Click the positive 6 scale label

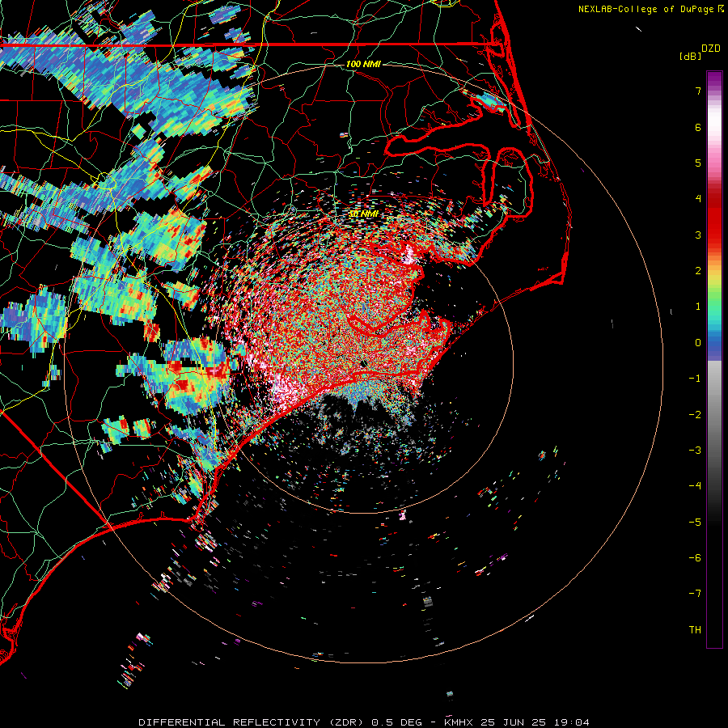[x=698, y=127]
